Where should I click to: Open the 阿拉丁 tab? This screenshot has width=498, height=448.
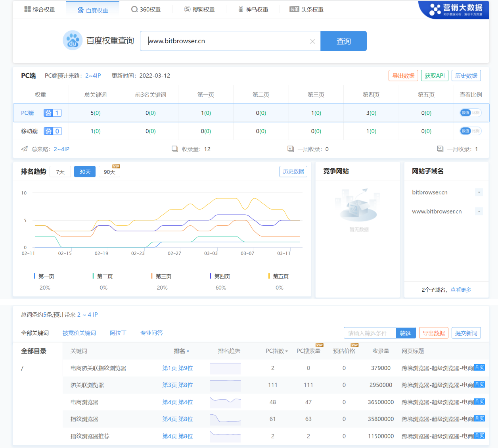coord(118,333)
